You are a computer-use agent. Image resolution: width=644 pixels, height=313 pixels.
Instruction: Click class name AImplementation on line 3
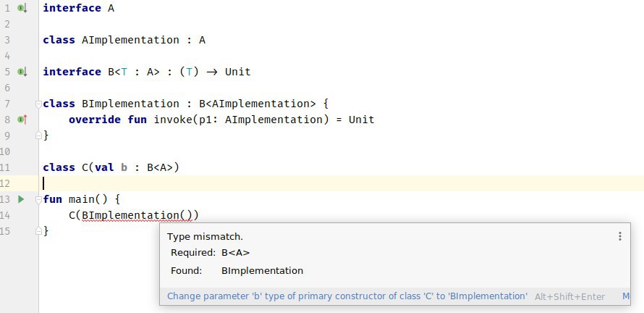(x=130, y=40)
